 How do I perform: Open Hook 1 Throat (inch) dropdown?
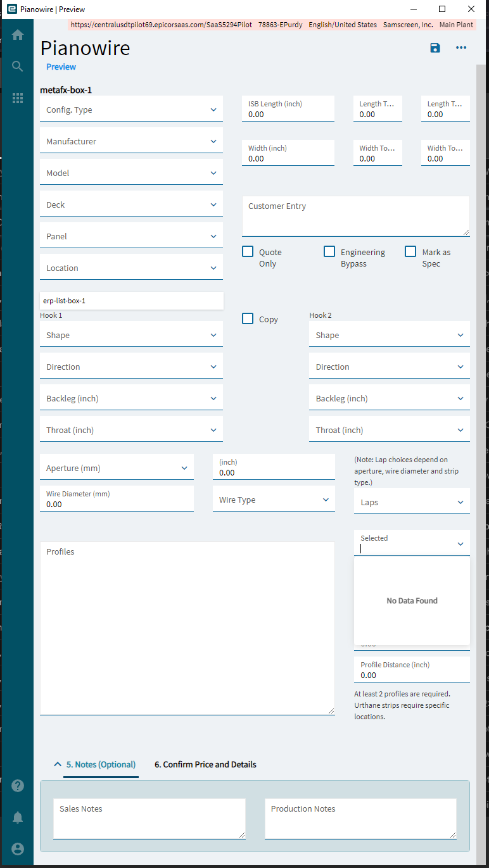click(x=131, y=429)
